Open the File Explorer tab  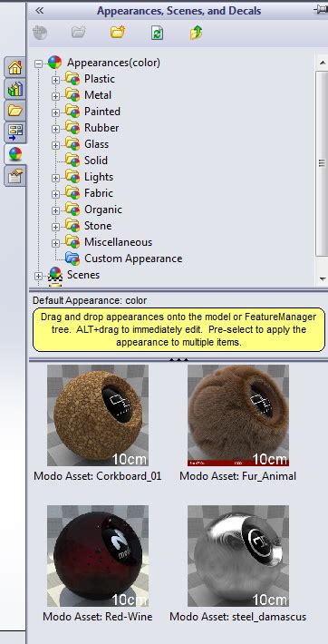click(15, 111)
